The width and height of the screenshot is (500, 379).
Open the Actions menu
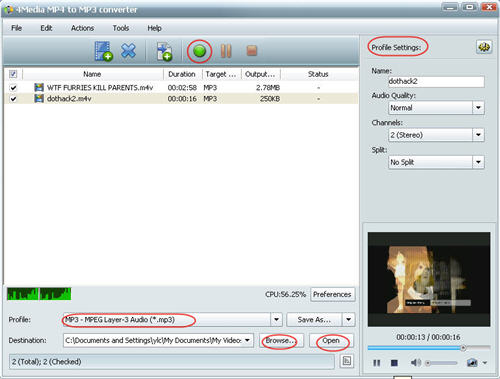(82, 28)
